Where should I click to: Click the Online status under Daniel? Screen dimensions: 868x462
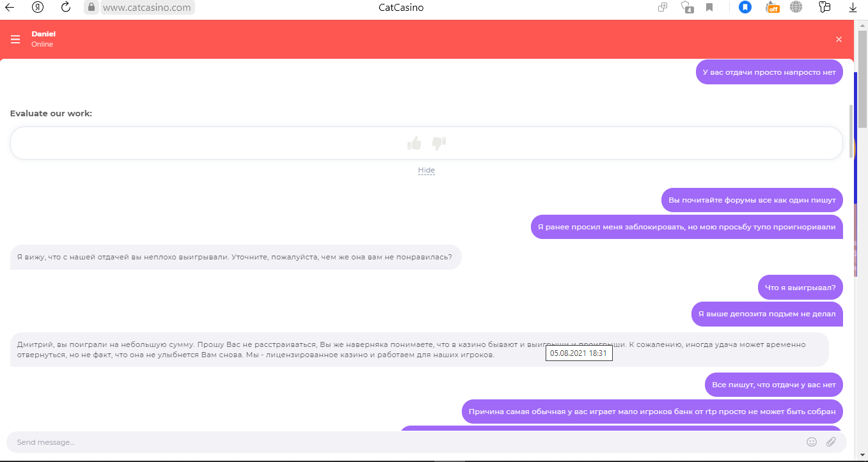pyautogui.click(x=42, y=45)
